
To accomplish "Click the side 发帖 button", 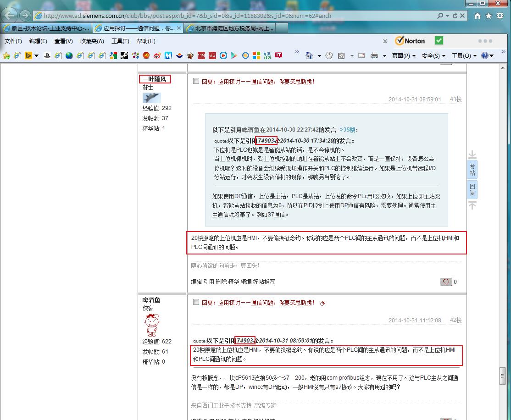I will coord(472,170).
